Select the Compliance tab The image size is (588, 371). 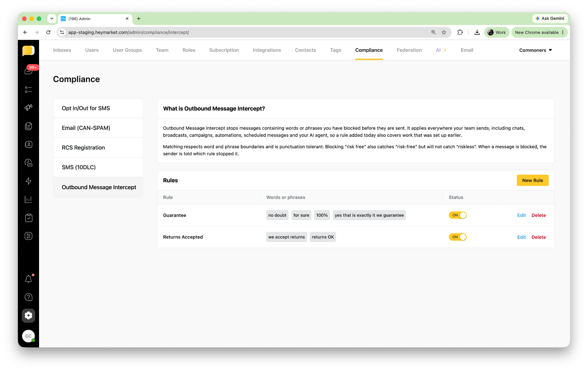pyautogui.click(x=369, y=50)
